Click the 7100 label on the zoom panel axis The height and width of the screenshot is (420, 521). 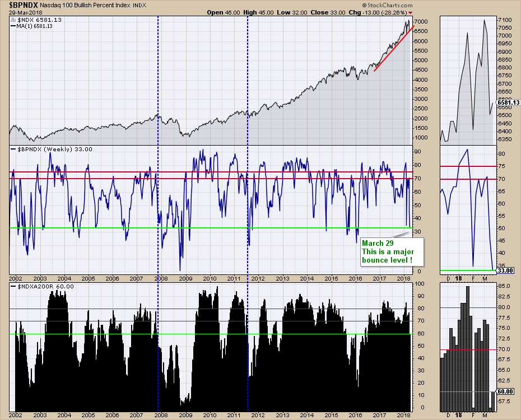(x=505, y=20)
